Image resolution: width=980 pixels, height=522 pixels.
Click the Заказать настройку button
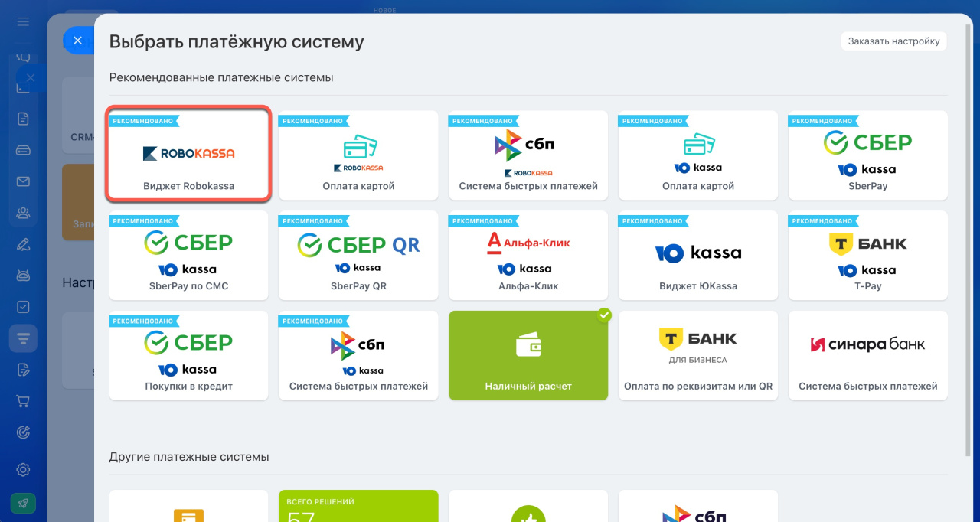[x=893, y=41]
